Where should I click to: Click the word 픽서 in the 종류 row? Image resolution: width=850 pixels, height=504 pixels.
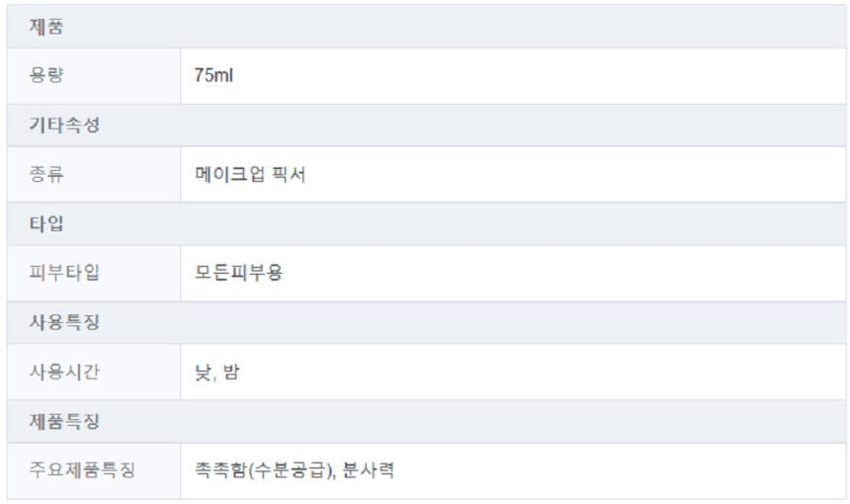(292, 175)
